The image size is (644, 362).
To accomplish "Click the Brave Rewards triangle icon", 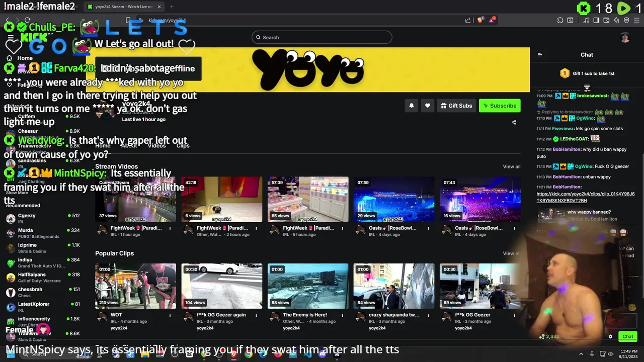I will pos(493,20).
